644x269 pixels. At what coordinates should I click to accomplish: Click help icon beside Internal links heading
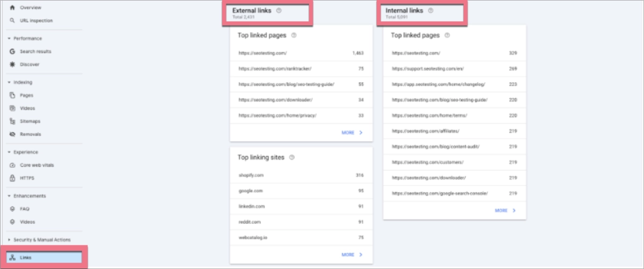431,10
